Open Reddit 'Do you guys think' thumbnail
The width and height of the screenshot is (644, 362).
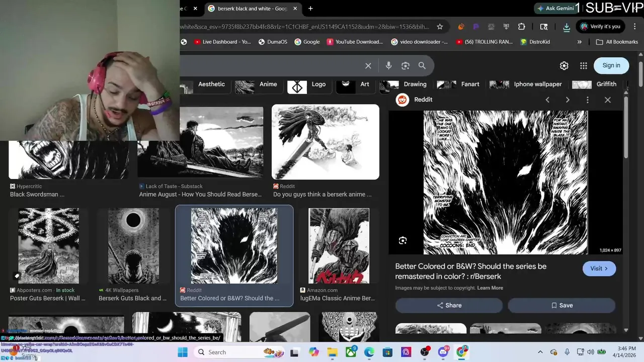pos(326,142)
